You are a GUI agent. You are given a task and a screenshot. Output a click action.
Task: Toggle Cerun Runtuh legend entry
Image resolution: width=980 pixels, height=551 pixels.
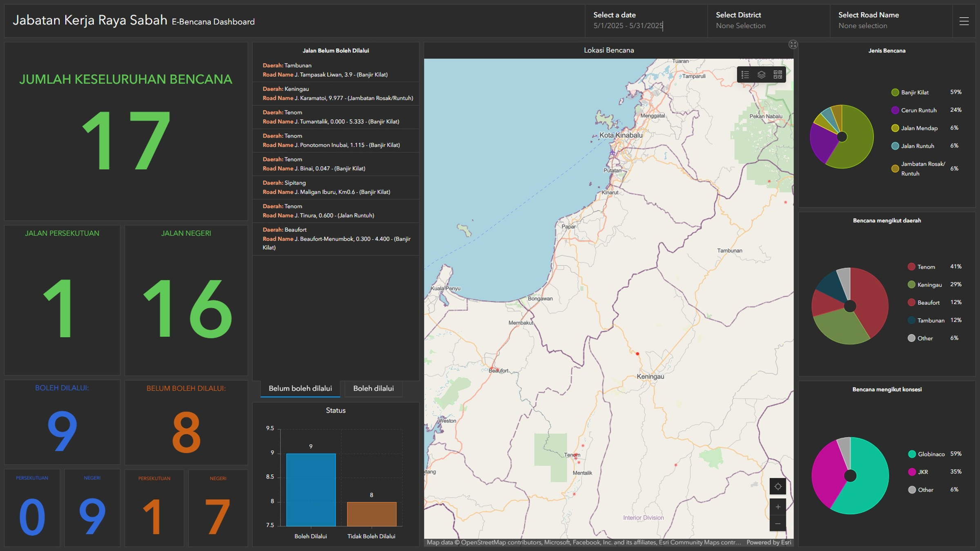(x=918, y=110)
